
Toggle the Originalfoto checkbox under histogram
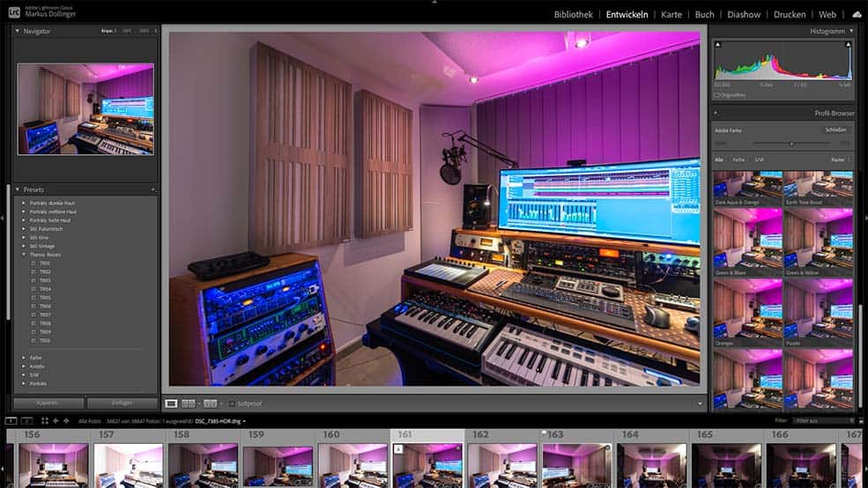point(717,94)
